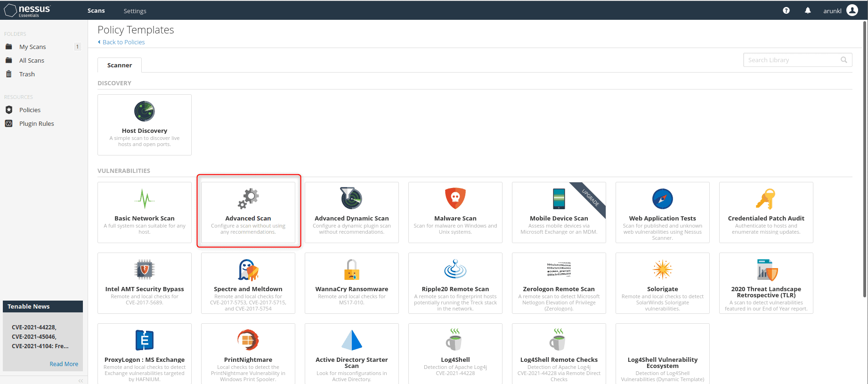The width and height of the screenshot is (868, 384).
Task: Choose the Solorigate sunburst icon
Action: point(663,270)
